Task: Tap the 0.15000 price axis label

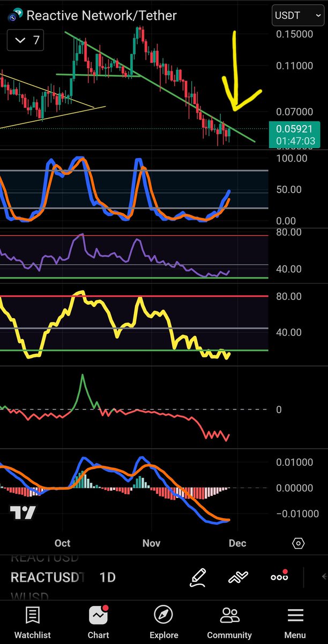Action: 295,34
